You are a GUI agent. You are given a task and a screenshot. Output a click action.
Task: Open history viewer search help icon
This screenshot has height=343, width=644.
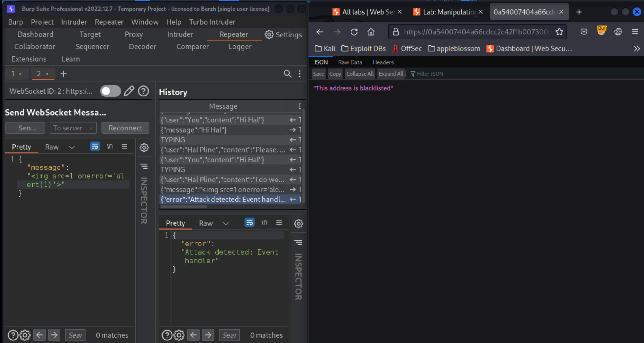pos(167,335)
